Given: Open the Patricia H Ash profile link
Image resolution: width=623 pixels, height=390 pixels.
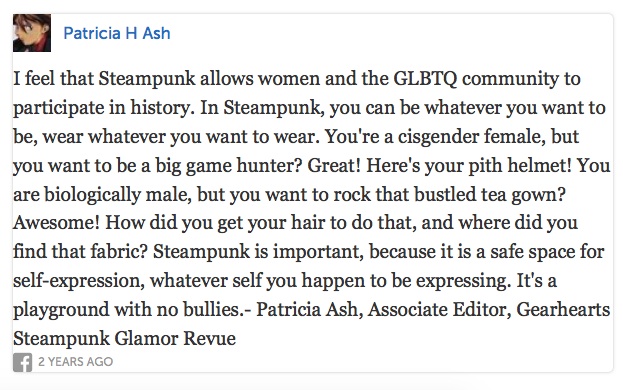Looking at the screenshot, I should point(117,33).
